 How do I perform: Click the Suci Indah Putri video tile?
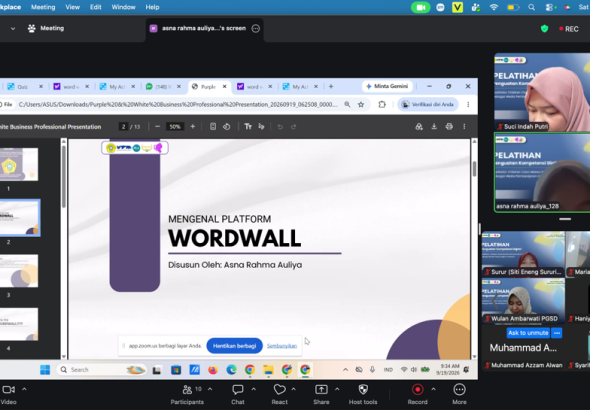(542, 92)
